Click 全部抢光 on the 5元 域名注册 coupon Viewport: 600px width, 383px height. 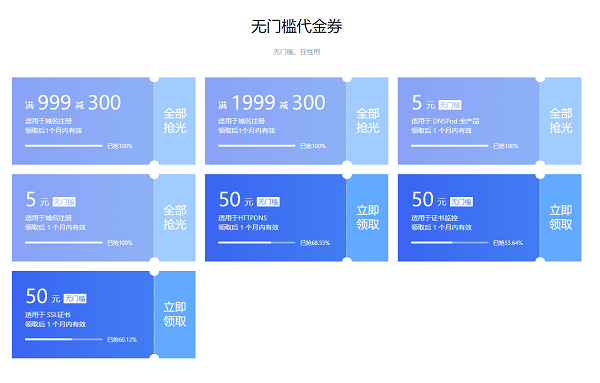(x=175, y=218)
